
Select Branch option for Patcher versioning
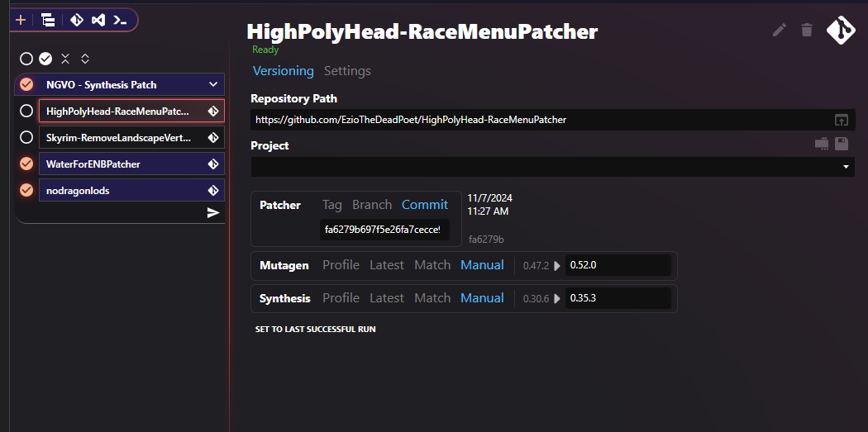[x=372, y=205]
